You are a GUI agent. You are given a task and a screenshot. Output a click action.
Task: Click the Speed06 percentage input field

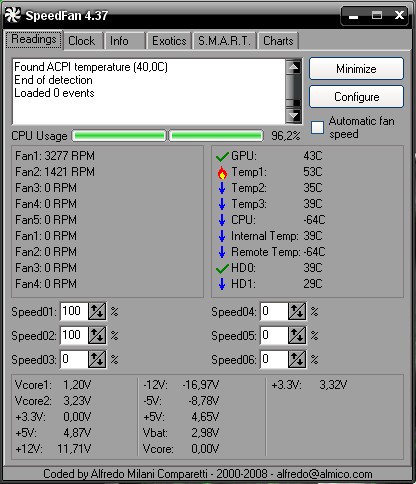tap(274, 359)
